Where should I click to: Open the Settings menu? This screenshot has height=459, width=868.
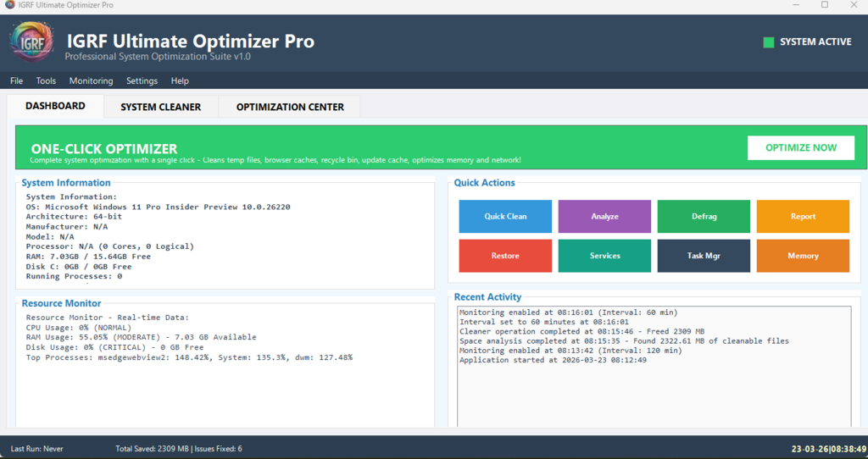click(x=142, y=81)
